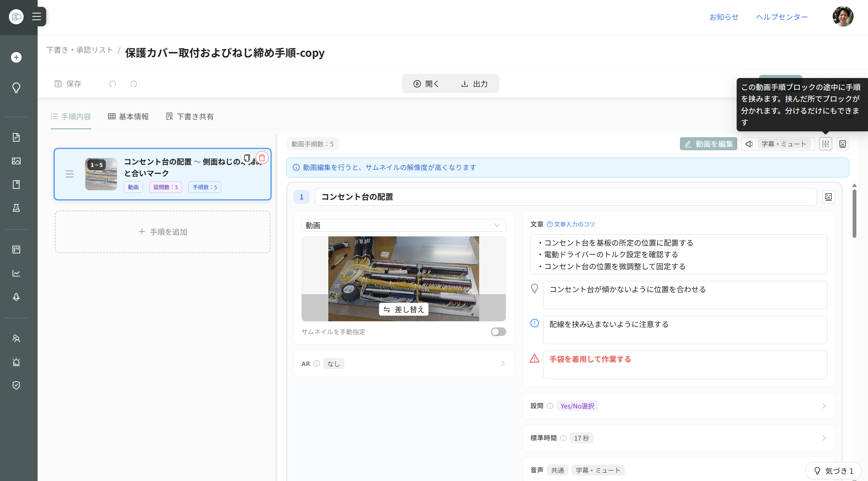This screenshot has width=868, height=481.
Task: Click 手順を追加 to add a step
Action: (x=162, y=232)
